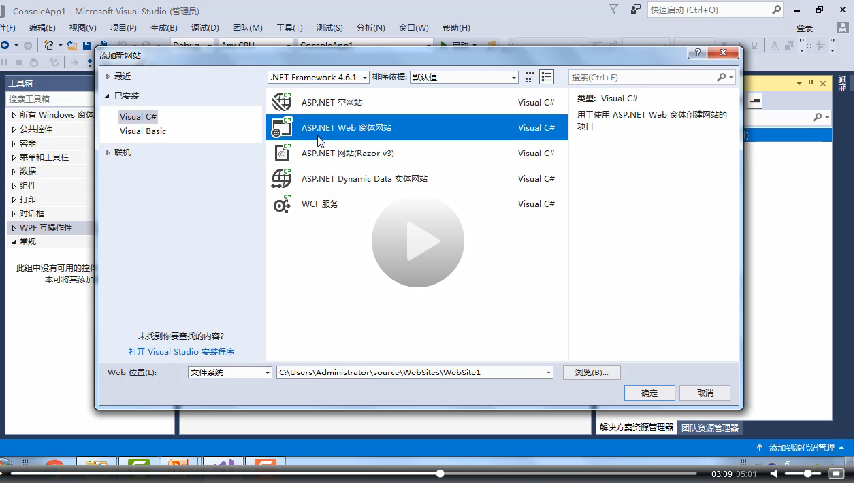Click the 浏览(B)... button
This screenshot has height=486, width=868.
pos(592,372)
